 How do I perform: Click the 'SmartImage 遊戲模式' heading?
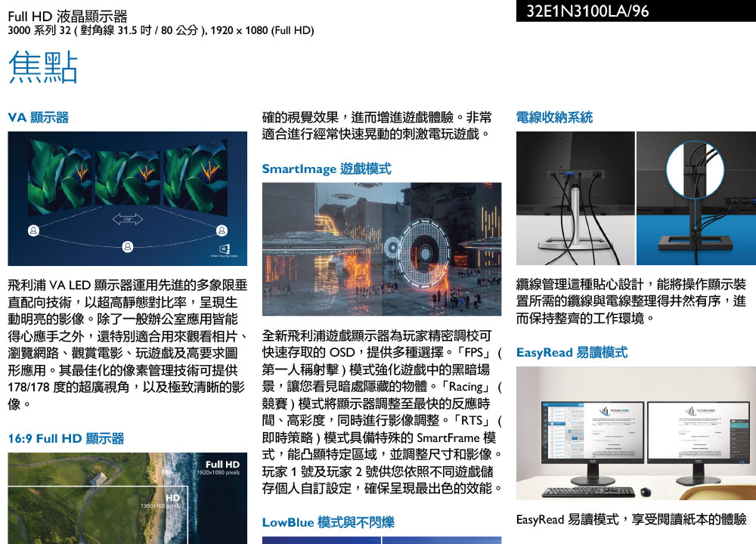click(x=327, y=168)
